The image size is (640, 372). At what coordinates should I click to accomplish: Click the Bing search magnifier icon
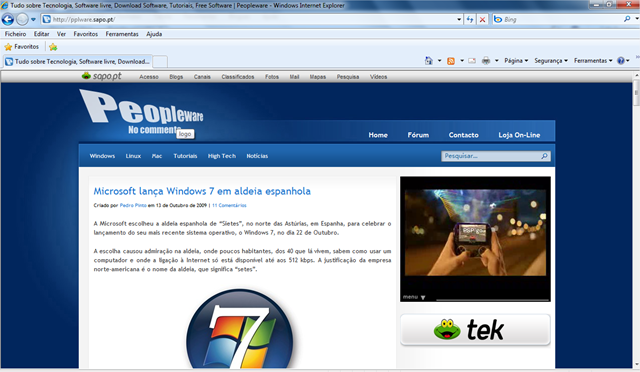click(x=627, y=19)
